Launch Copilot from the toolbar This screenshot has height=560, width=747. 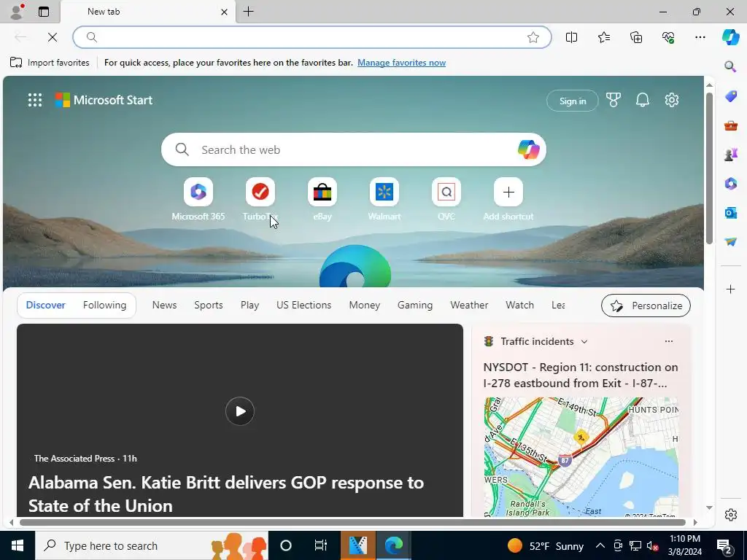point(730,37)
